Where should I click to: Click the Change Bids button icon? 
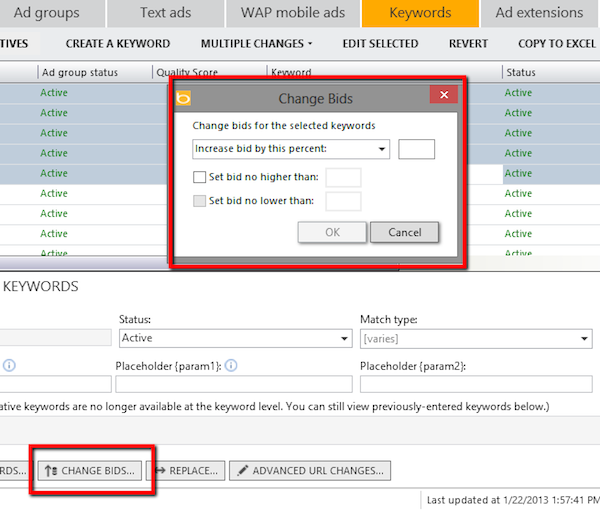pos(51,469)
